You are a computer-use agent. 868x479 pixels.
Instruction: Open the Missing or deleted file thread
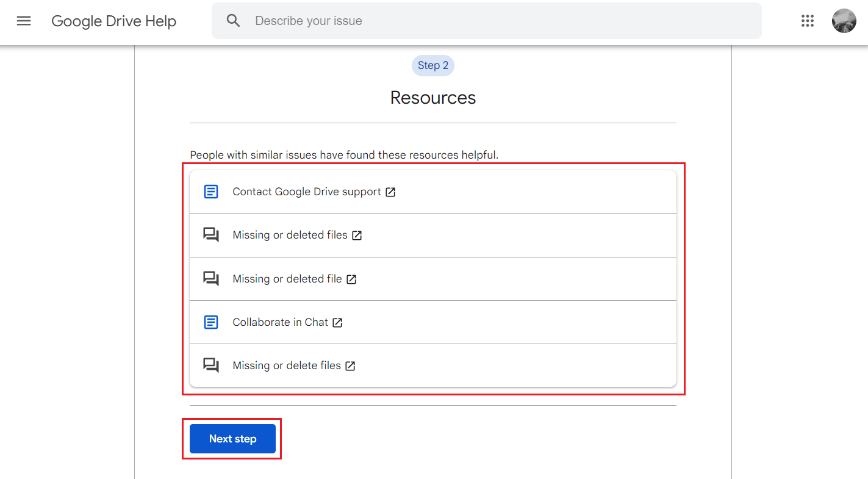[287, 279]
